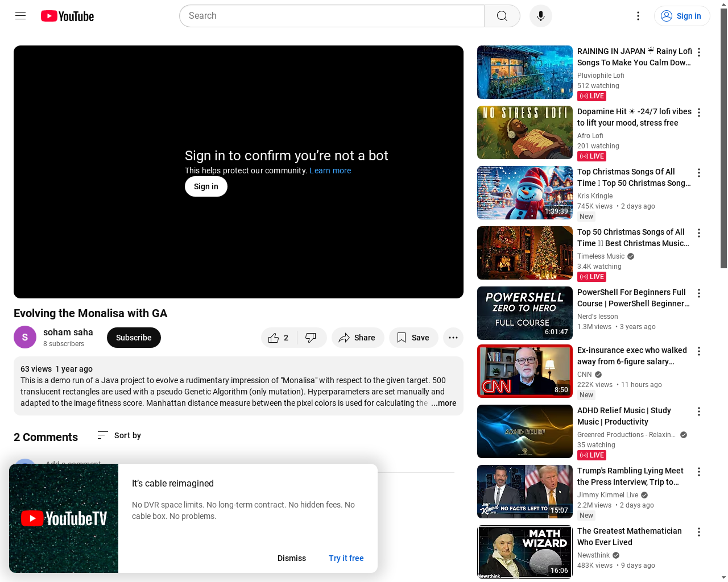Open ADHD Relief thumbnail
The image size is (728, 582).
tap(525, 431)
